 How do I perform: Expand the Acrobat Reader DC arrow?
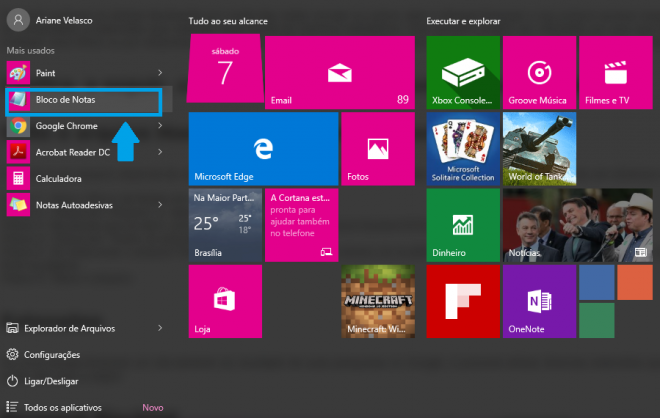pos(160,152)
